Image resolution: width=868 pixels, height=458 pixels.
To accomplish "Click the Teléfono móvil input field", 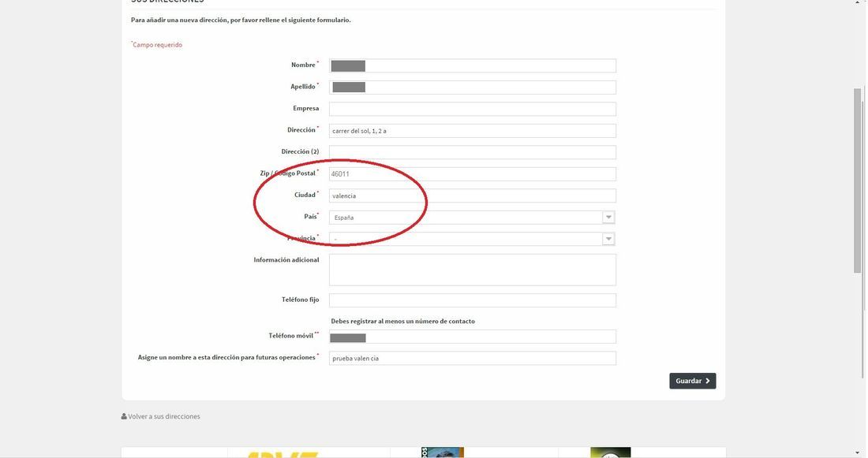I will (472, 337).
